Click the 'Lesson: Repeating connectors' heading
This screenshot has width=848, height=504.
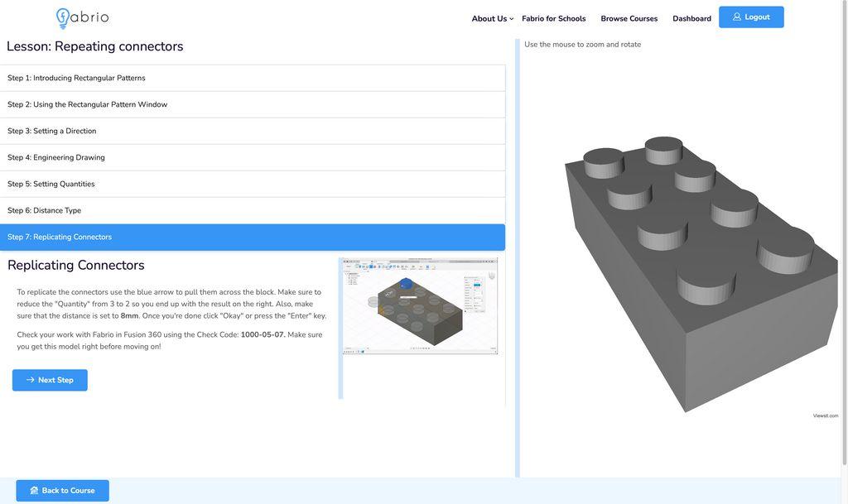pyautogui.click(x=94, y=46)
